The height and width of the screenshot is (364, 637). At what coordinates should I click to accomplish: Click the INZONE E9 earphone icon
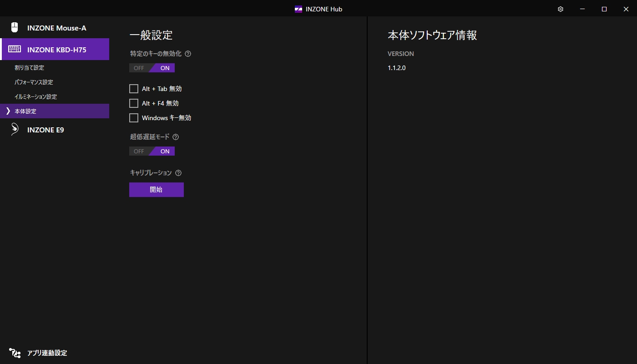15,129
